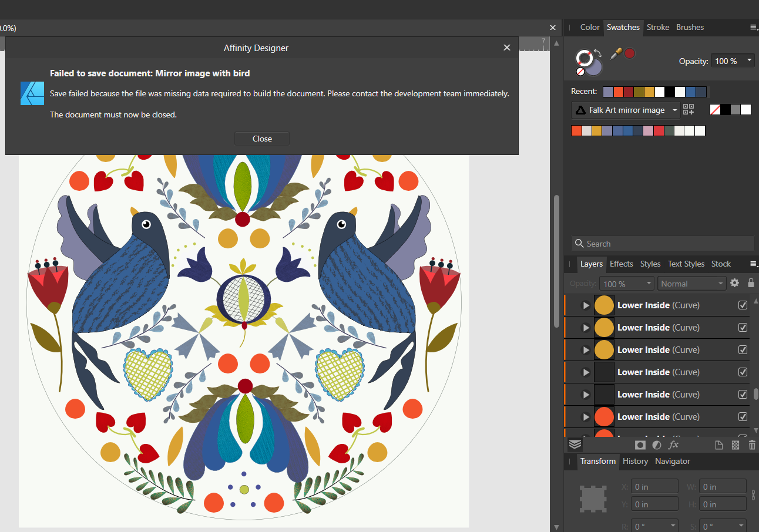Click canvas vertical scrollbar down arrow
The image size is (759, 532).
557,527
